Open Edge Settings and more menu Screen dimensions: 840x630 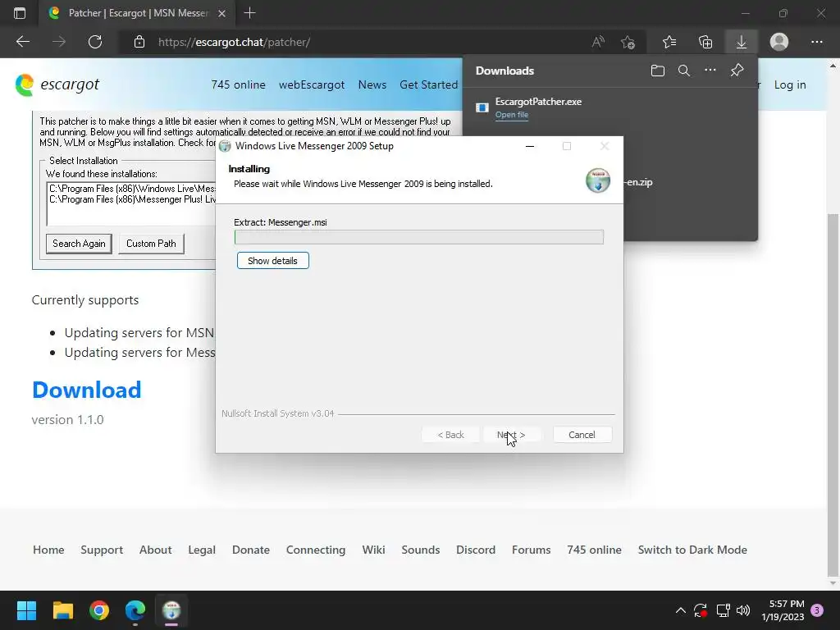(x=816, y=42)
